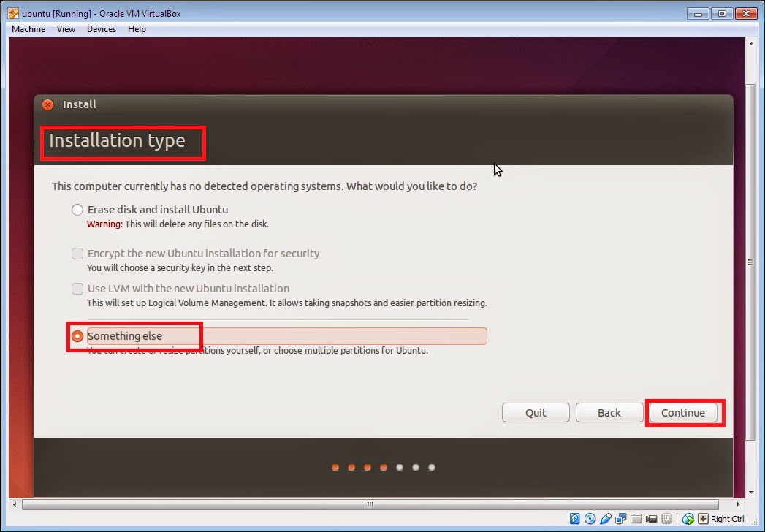
Task: Check Encrypt the new Ubuntu installation
Action: tap(77, 254)
